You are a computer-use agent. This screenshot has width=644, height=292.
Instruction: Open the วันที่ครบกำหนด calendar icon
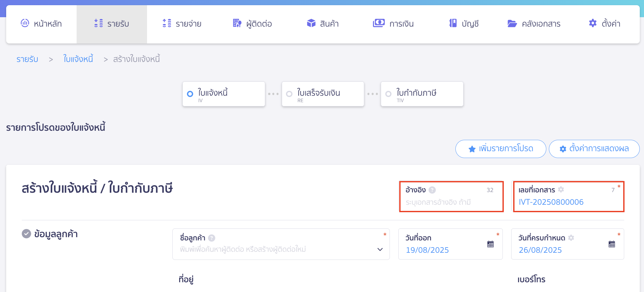coord(612,244)
